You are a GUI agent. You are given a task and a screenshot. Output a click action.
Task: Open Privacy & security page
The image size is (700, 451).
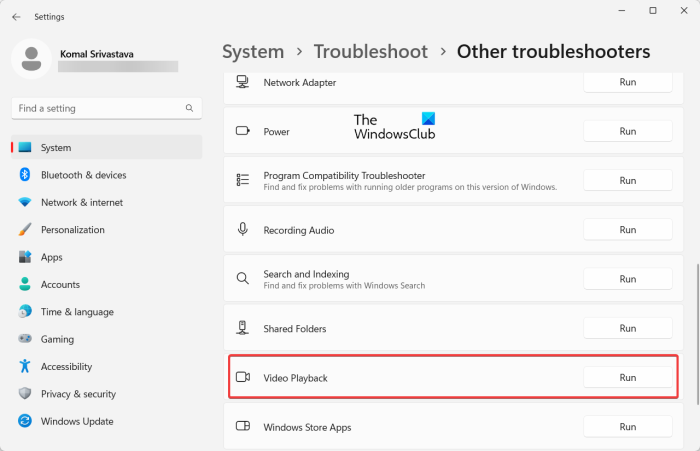tap(78, 394)
